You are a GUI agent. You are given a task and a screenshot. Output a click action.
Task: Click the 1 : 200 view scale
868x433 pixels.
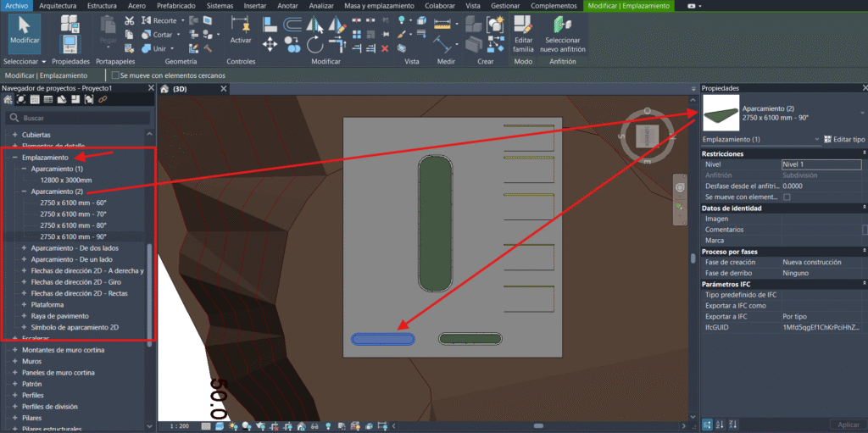click(179, 425)
